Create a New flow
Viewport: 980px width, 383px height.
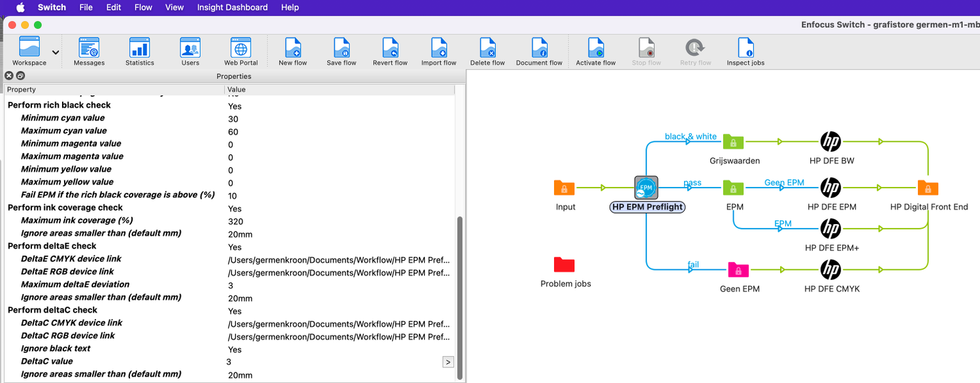pos(293,51)
